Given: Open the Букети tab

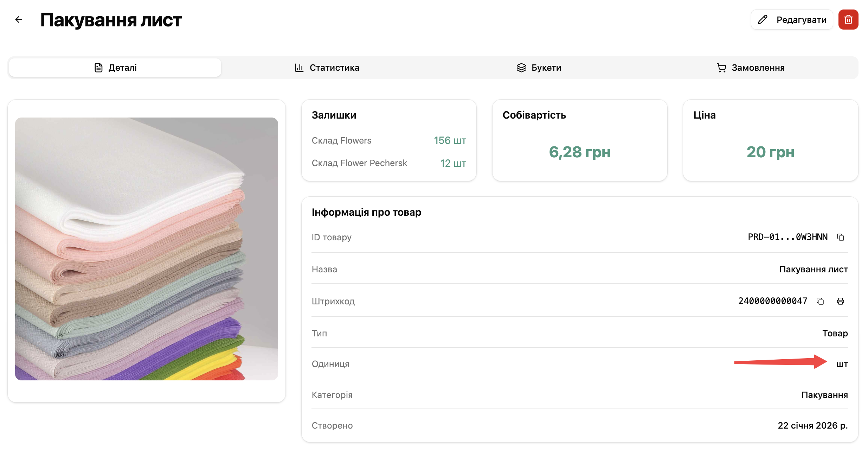Looking at the screenshot, I should coord(539,68).
